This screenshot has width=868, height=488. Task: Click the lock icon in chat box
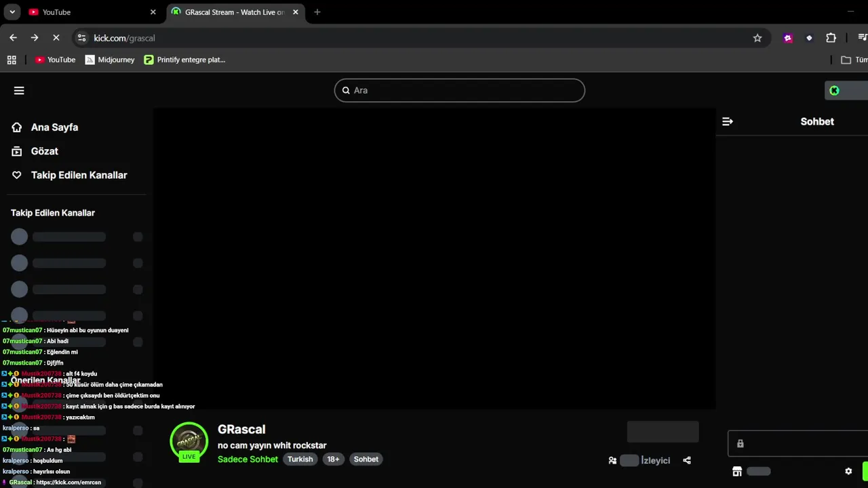(x=740, y=444)
